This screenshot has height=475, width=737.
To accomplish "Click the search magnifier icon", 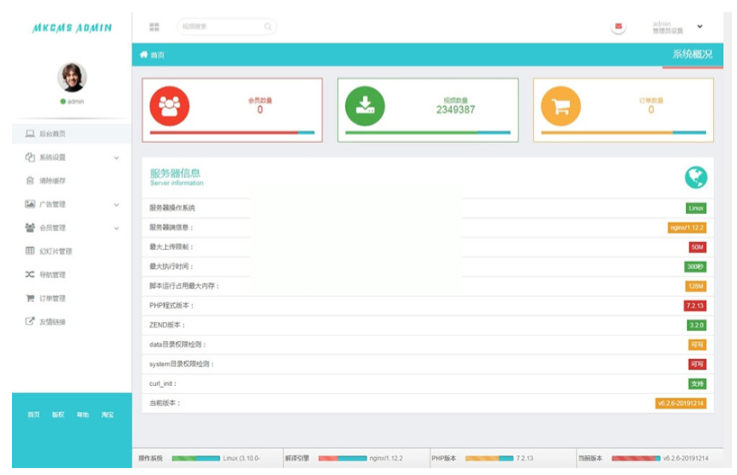I will pyautogui.click(x=267, y=27).
